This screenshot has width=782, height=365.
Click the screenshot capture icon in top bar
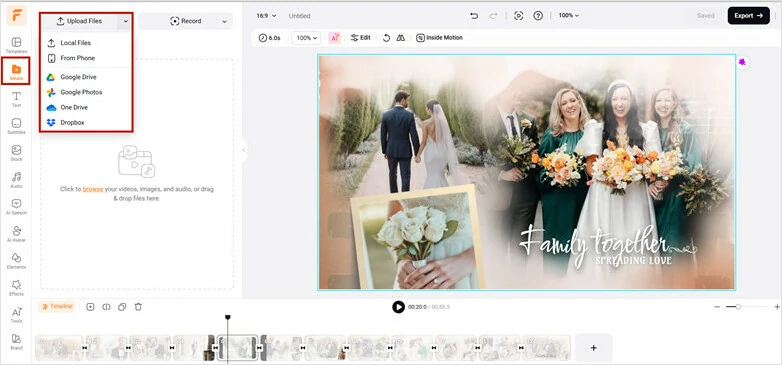(x=519, y=15)
